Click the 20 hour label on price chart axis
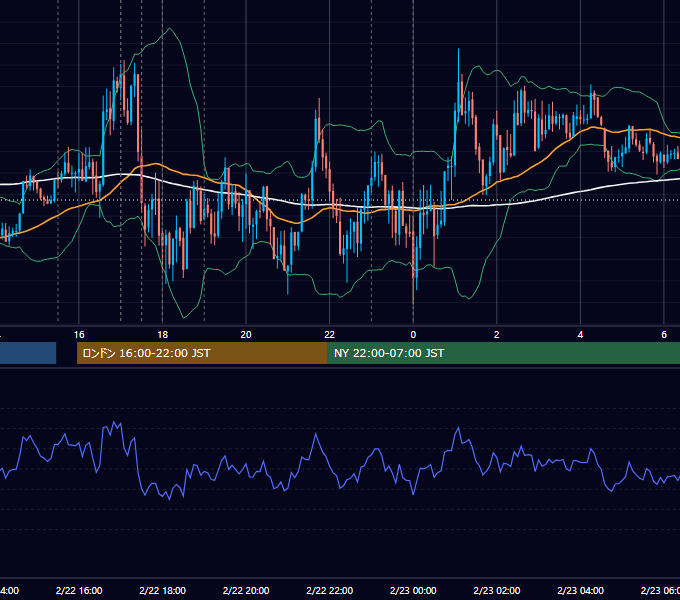680x600 pixels. (x=246, y=335)
